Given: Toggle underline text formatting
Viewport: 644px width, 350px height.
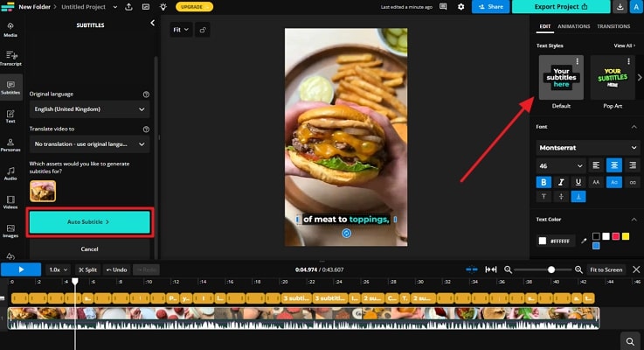Looking at the screenshot, I should click(x=577, y=182).
